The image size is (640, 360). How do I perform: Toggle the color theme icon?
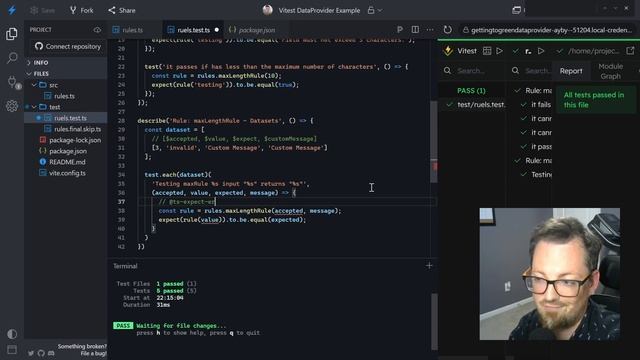12,334
